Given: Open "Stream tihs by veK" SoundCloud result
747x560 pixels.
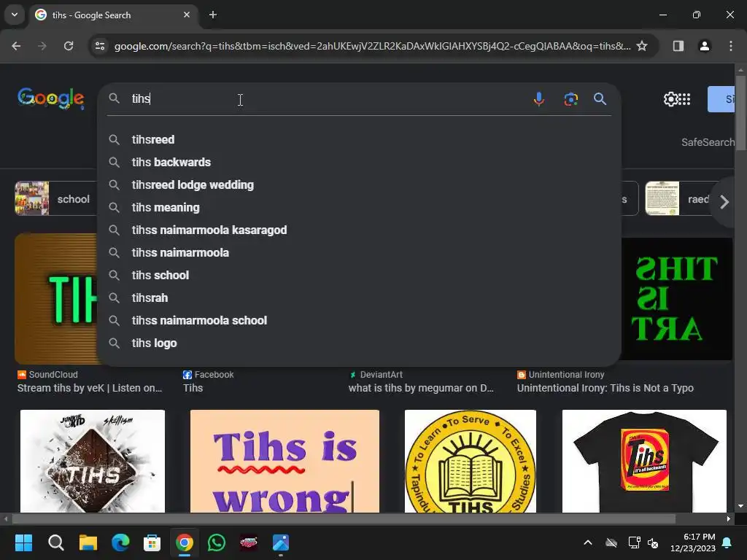Looking at the screenshot, I should pyautogui.click(x=90, y=388).
